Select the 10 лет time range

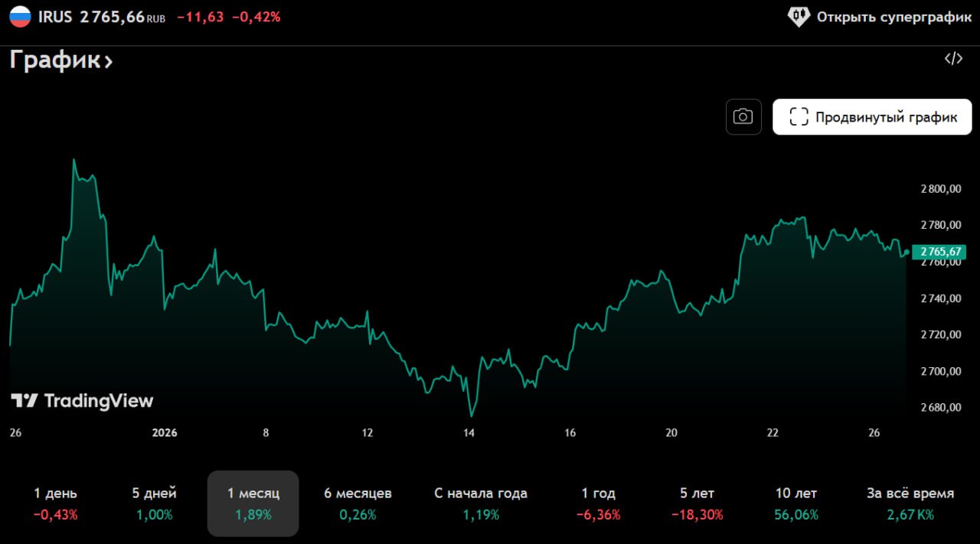click(796, 503)
